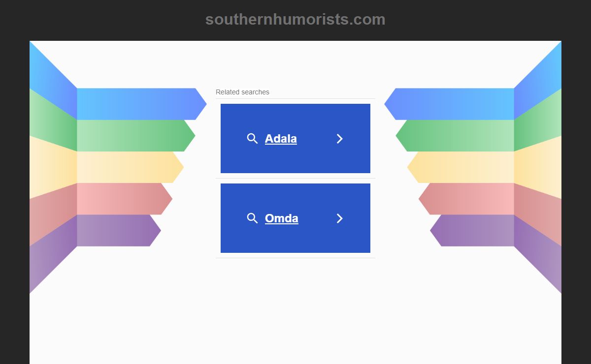
Task: Click the left pink arrow banner
Action: coord(125,199)
